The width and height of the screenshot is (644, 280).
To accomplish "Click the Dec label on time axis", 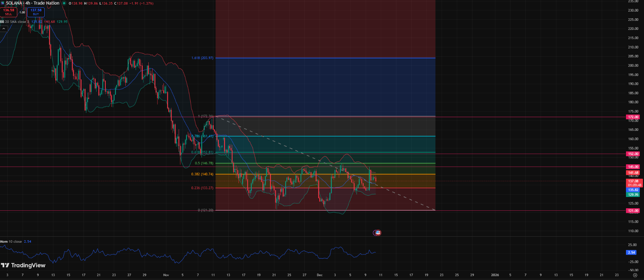I will pos(320,275).
